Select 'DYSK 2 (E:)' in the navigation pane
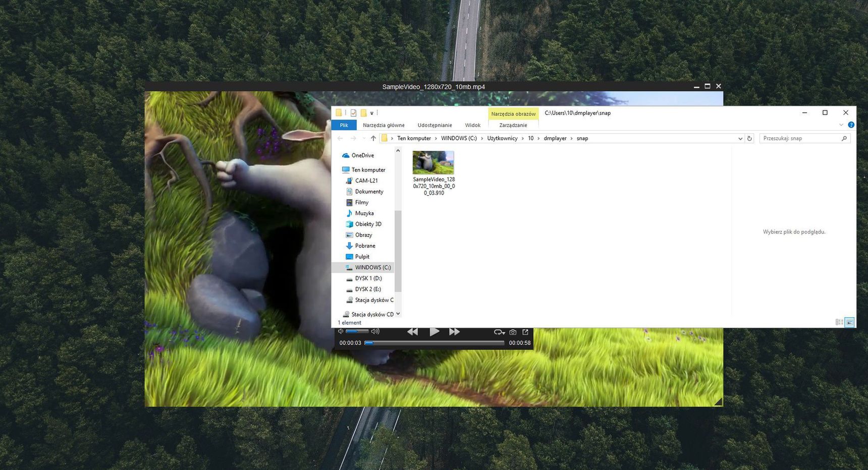 [x=364, y=289]
